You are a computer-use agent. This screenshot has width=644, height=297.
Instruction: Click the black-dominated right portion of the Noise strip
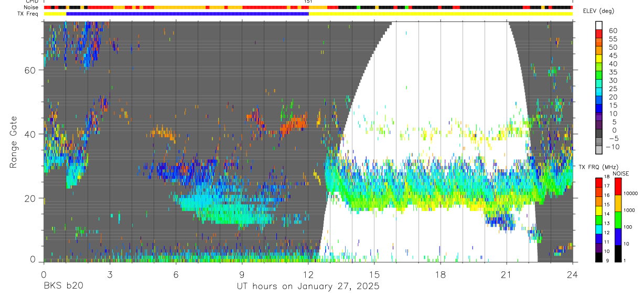(x=455, y=7)
